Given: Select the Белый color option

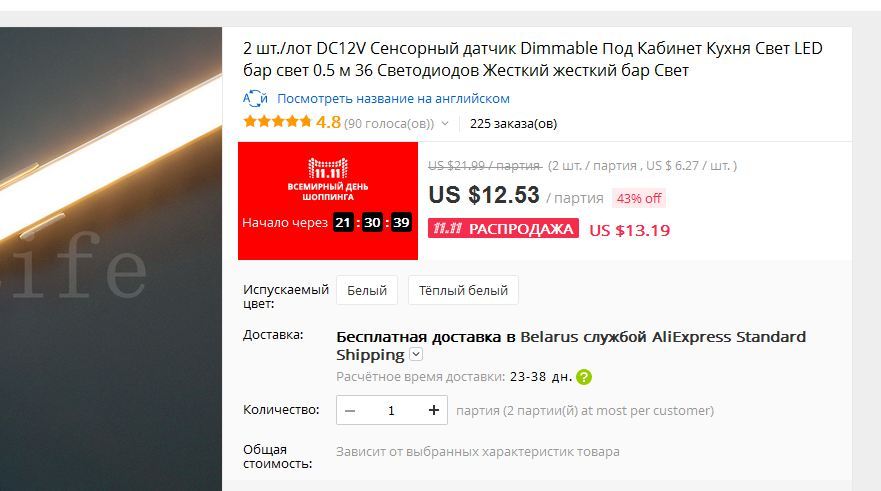Looking at the screenshot, I should click(x=367, y=290).
